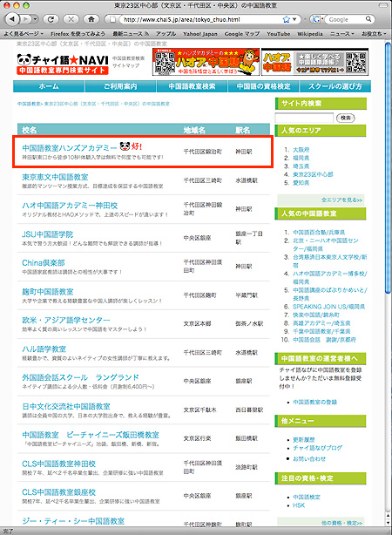Open the スクールの選び方 navigation tab
Viewport: 392px width, 535px height.
pos(335,86)
